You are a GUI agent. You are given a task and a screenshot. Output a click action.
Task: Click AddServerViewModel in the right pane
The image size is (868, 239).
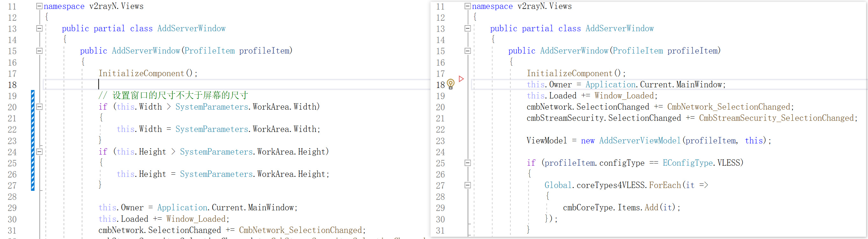pyautogui.click(x=640, y=141)
